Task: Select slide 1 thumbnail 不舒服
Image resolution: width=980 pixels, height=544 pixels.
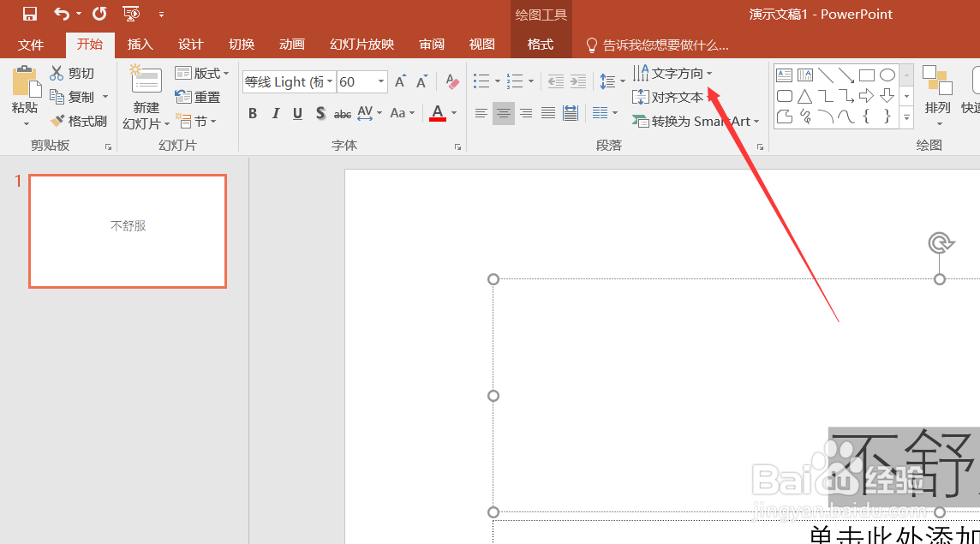Action: coord(128,231)
